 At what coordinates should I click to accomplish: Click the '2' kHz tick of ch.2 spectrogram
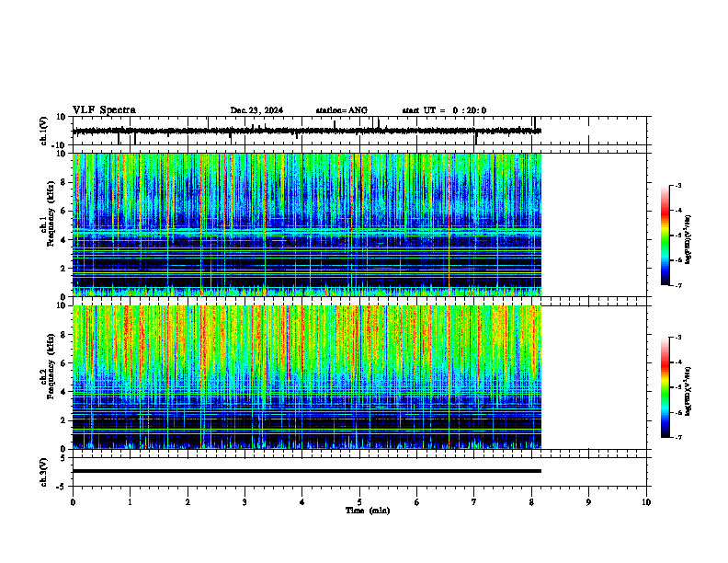pos(64,420)
